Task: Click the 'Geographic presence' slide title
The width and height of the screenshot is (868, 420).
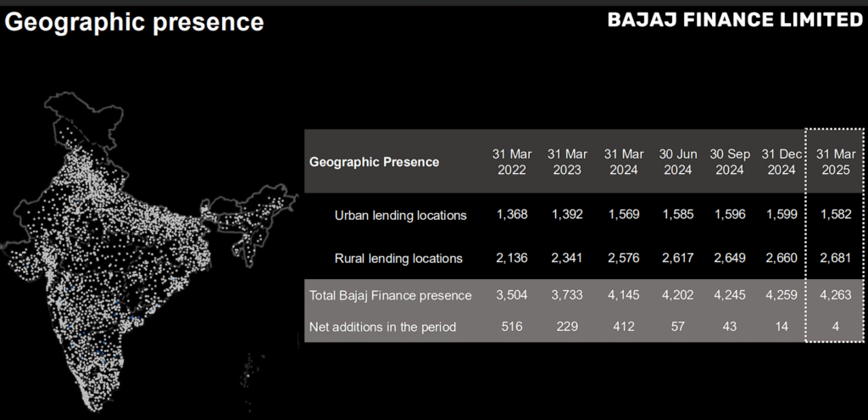Action: point(135,23)
